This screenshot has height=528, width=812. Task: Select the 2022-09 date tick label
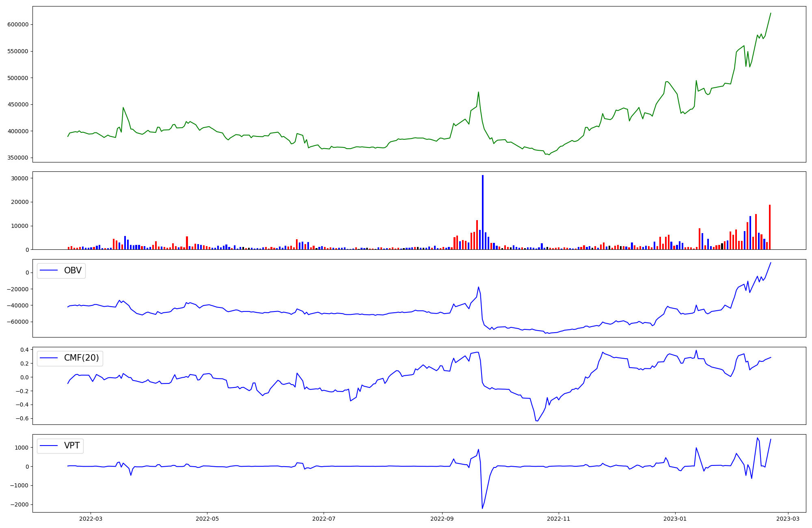point(442,519)
